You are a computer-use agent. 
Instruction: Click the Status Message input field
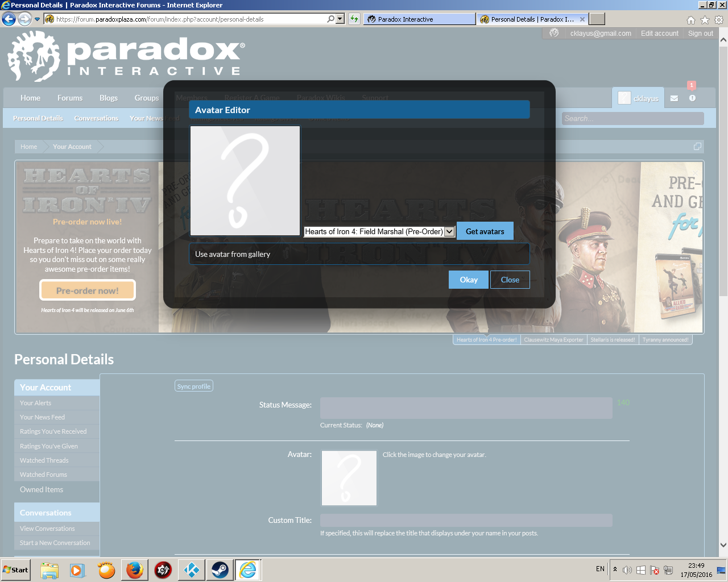click(x=466, y=408)
